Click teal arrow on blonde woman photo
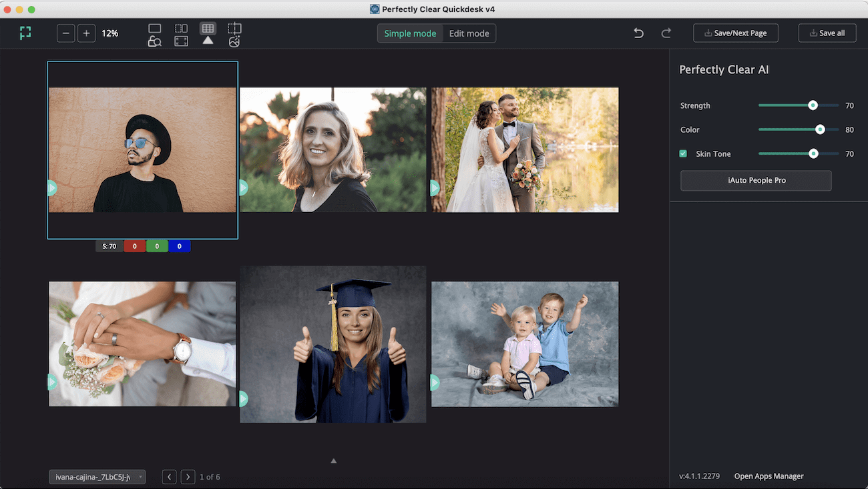Screen dimensions: 868x489 pyautogui.click(x=243, y=187)
